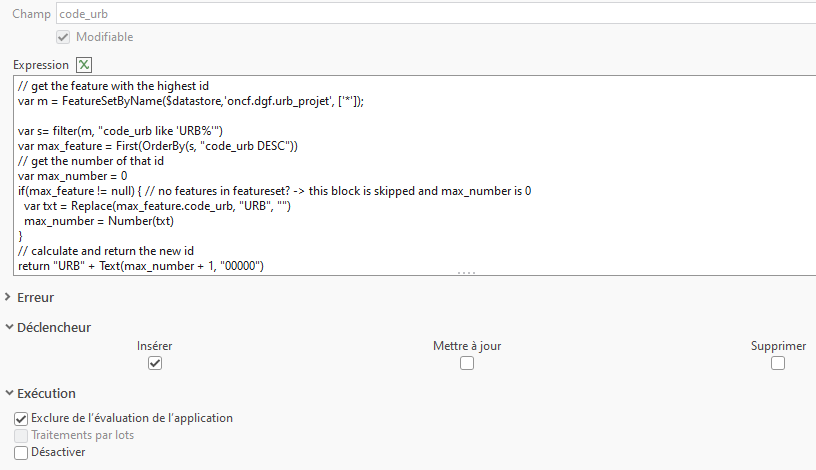The width and height of the screenshot is (816, 470).
Task: Expand the Erreur section
Action: pos(10,297)
